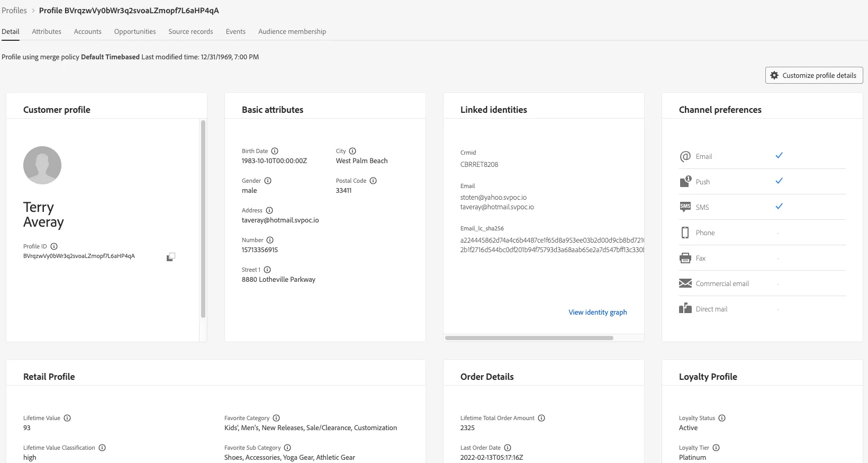Image resolution: width=868 pixels, height=463 pixels.
Task: Copy the Profile ID to clipboard
Action: click(171, 257)
